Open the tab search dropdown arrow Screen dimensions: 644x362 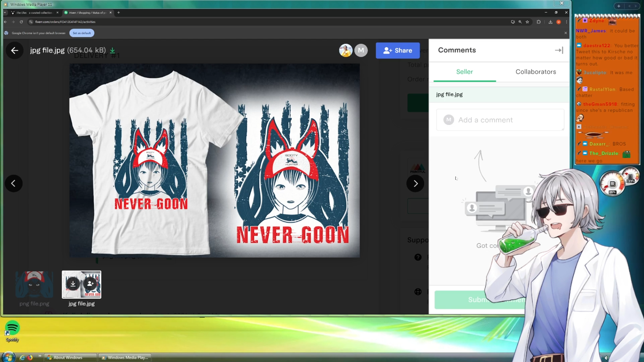point(5,12)
